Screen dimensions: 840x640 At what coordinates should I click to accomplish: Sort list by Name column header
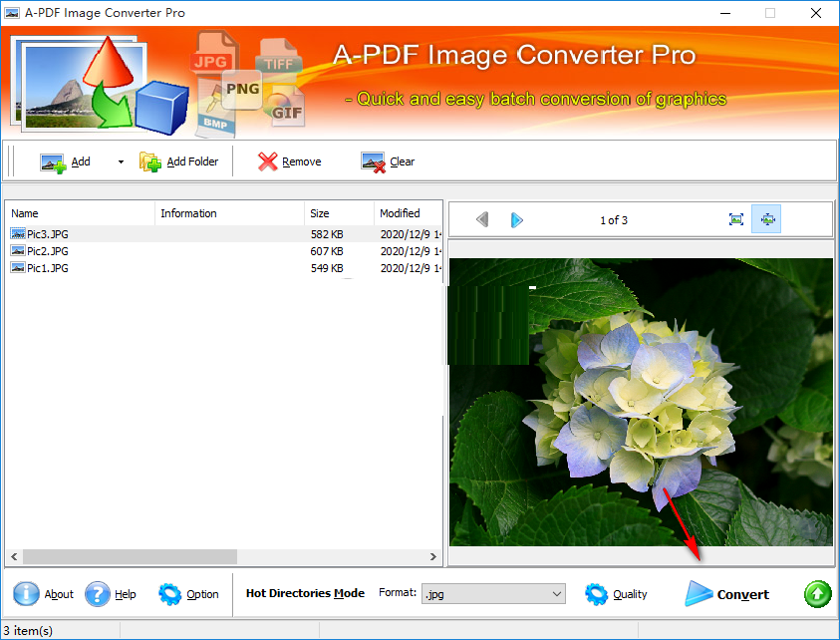point(80,213)
